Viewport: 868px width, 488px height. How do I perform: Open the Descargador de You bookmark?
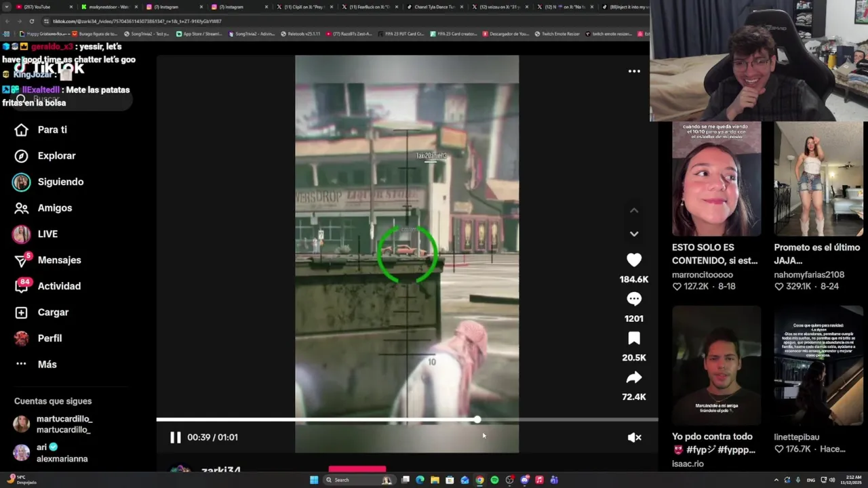click(506, 34)
